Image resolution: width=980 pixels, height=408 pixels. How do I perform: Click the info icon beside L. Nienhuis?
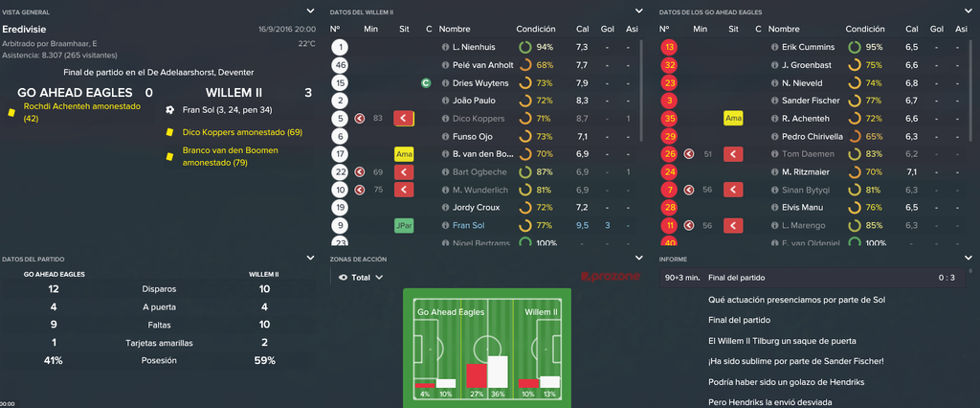[446, 48]
